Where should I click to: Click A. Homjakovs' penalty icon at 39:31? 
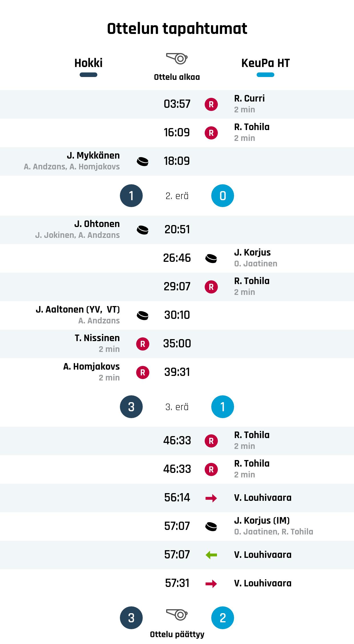[x=143, y=372]
